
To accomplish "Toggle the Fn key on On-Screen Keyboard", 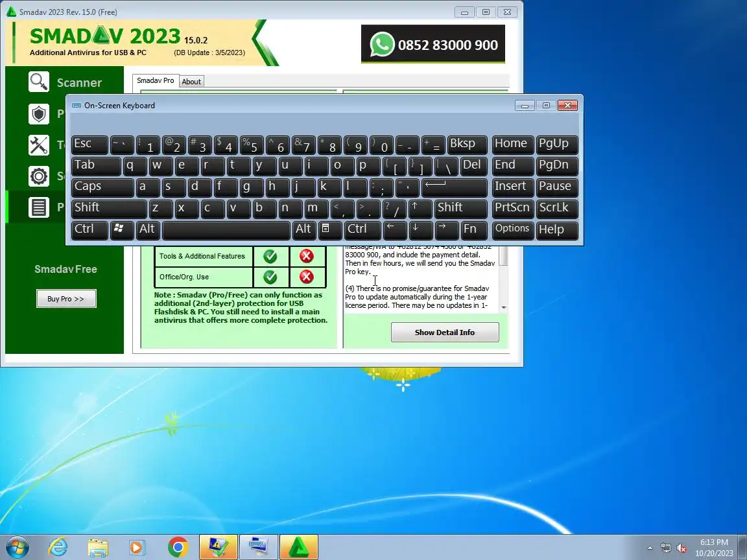I will click(x=474, y=229).
